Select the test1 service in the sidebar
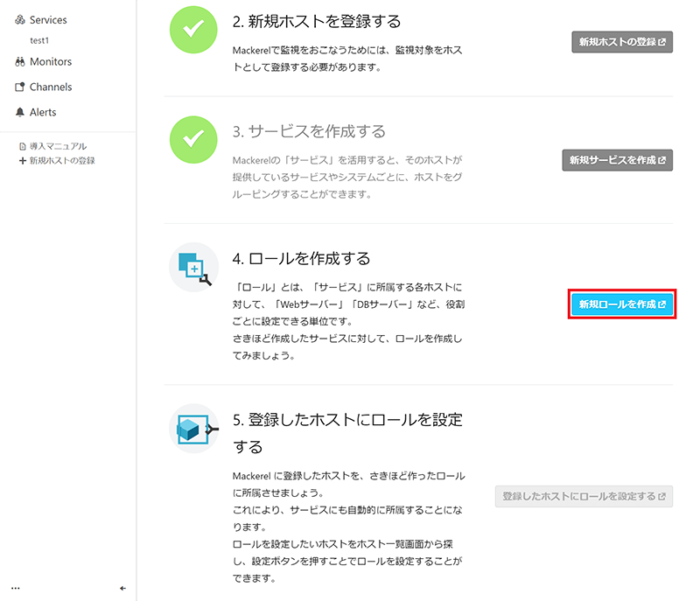The height and width of the screenshot is (601, 700). (x=38, y=40)
